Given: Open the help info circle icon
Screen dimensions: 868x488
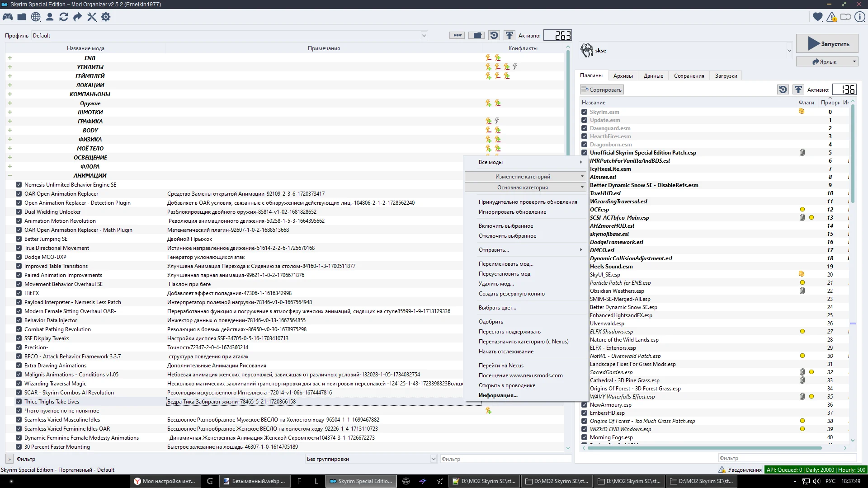Looking at the screenshot, I should (x=859, y=17).
